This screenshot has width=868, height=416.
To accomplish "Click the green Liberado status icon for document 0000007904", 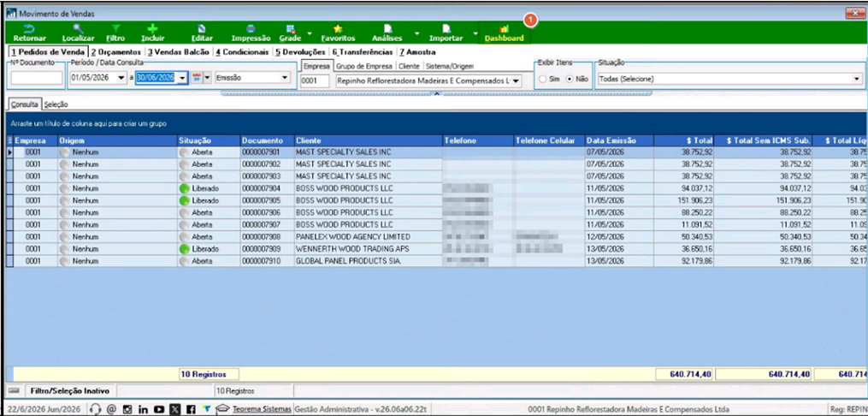I will (185, 188).
